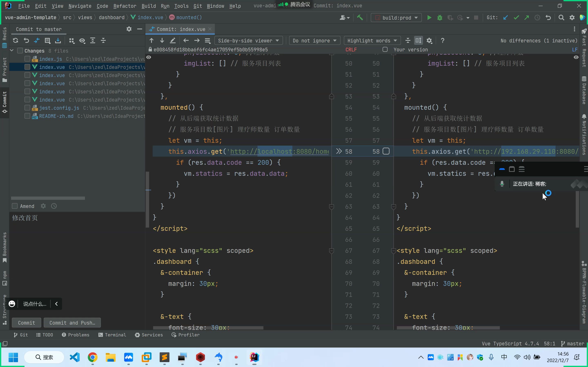Click the Run build:prod play icon
The height and width of the screenshot is (367, 588).
(429, 18)
